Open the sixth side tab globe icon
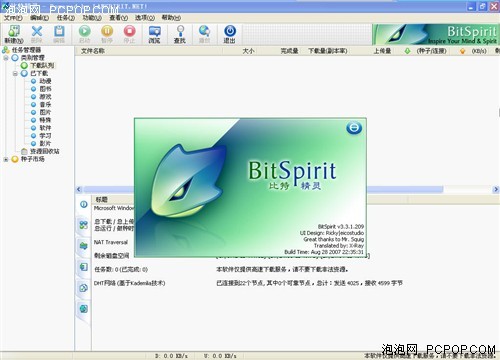Viewport: 500px width, 360px height. pos(83,309)
